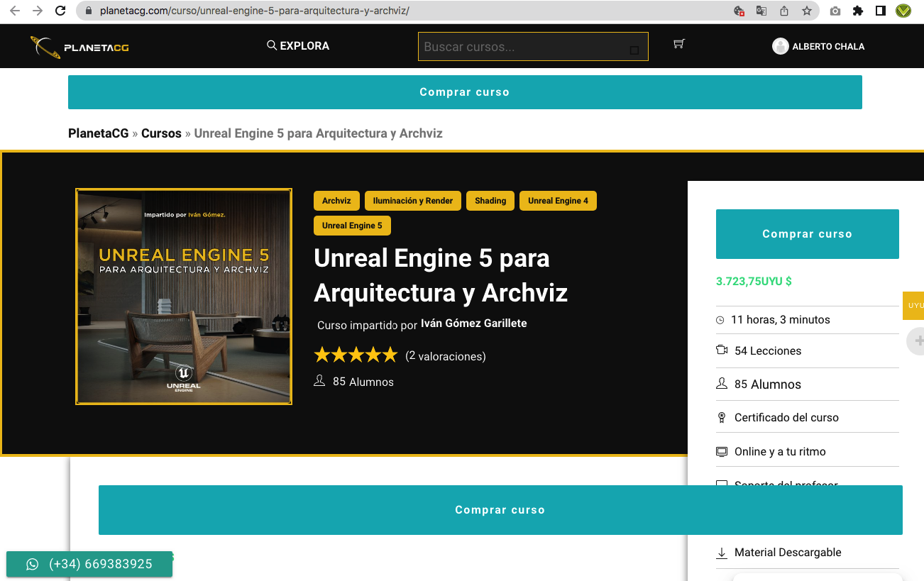Go forward with the browser forward arrow

point(38,11)
